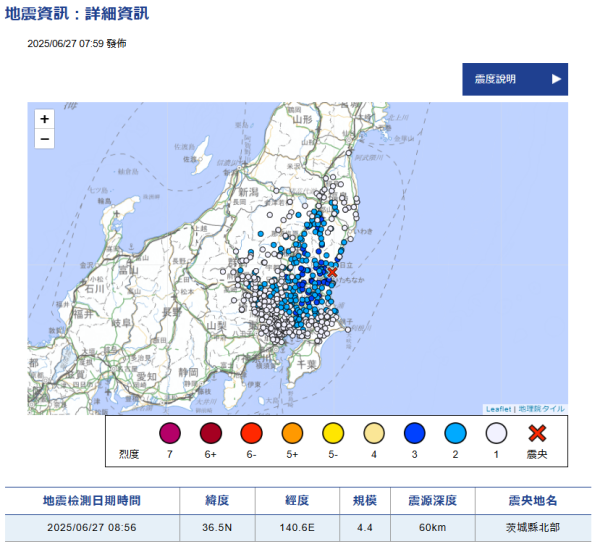This screenshot has height=552, width=600.
Task: Click the intensity 7 purple legend swatch
Action: [170, 433]
